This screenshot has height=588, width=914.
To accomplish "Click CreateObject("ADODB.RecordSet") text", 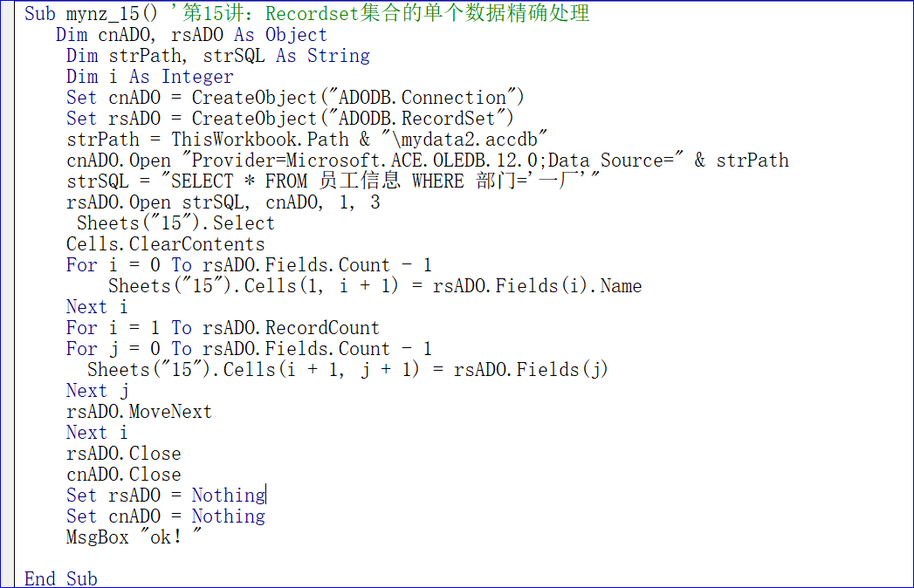I will (x=353, y=119).
